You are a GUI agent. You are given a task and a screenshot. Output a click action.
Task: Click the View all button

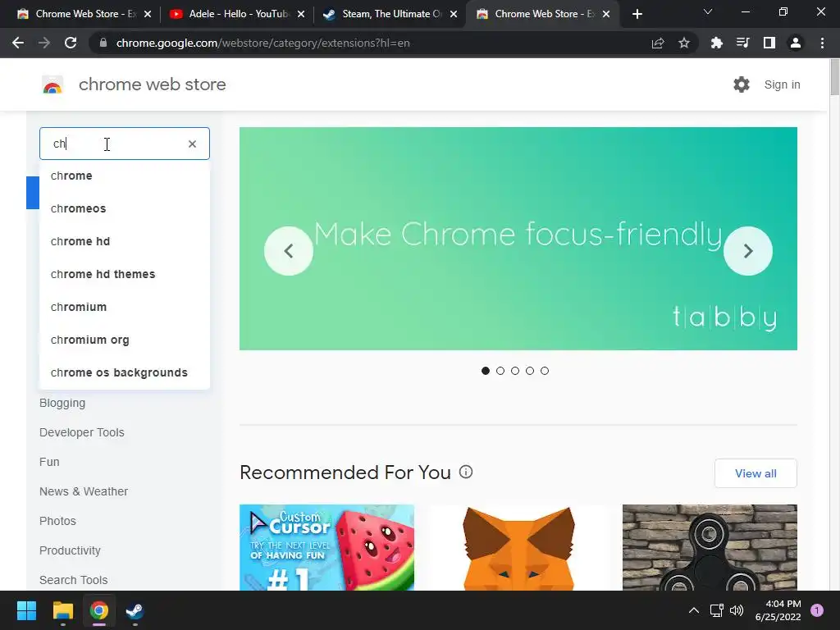coord(756,473)
